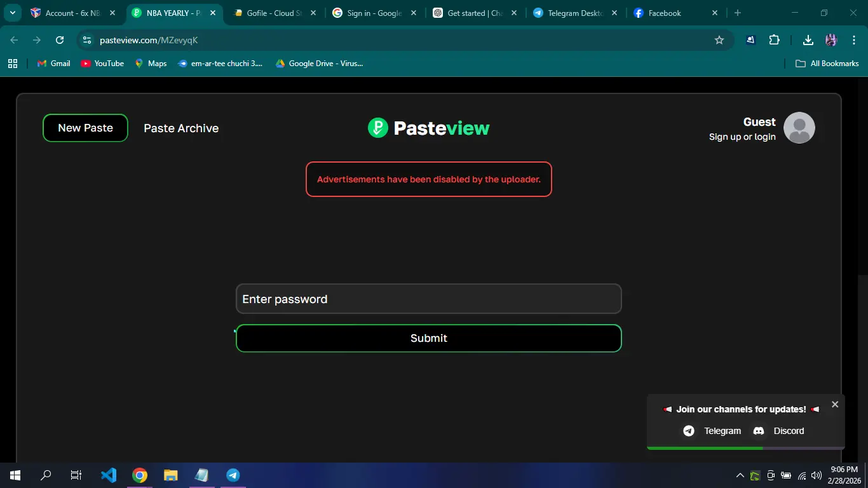Screen dimensions: 868x488
Task: Open the YouTube bookmark
Action: click(102, 64)
